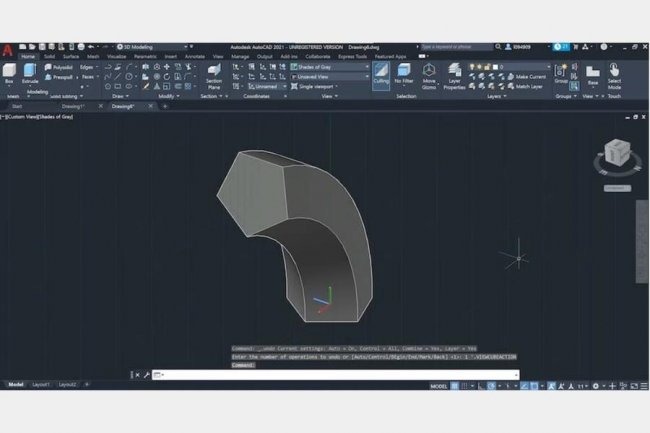Click the user account sign-in button
Screen dimensions: 650x433
(518, 47)
